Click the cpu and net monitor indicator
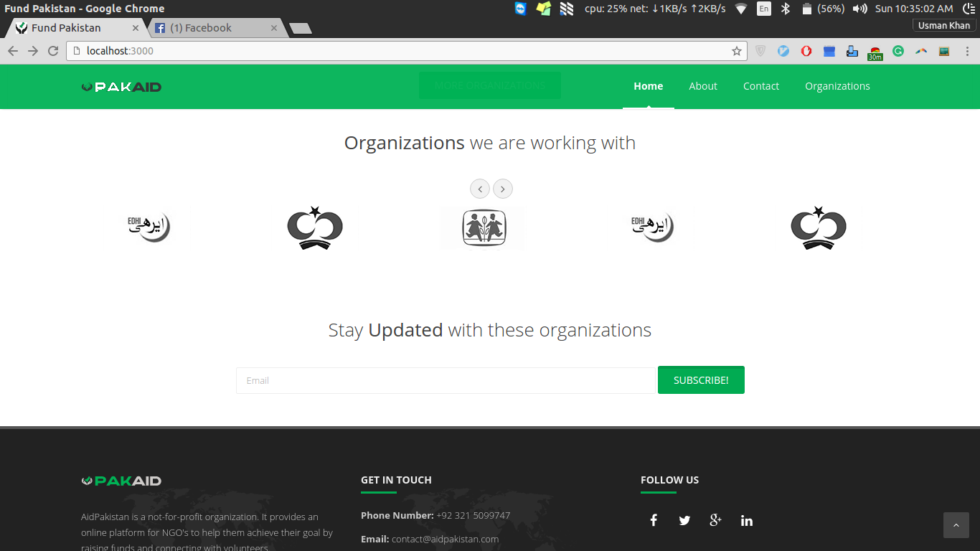Image resolution: width=980 pixels, height=551 pixels. pyautogui.click(x=655, y=9)
